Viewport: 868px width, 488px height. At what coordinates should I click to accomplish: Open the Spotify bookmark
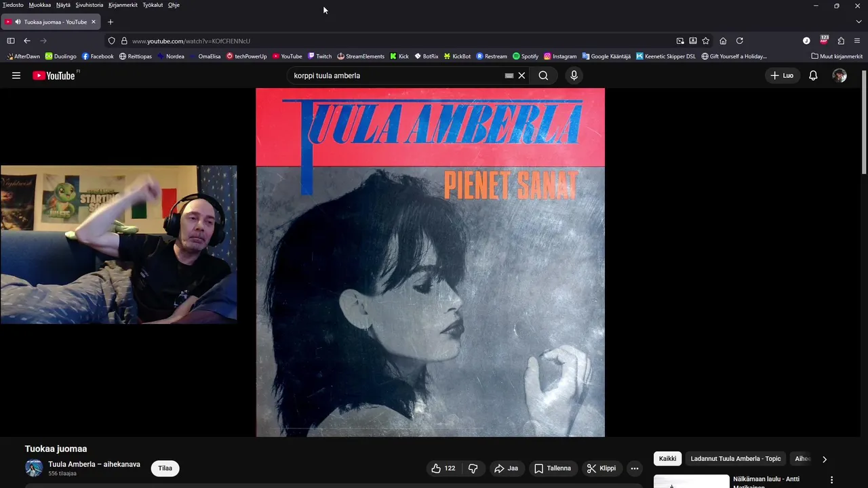[x=526, y=56]
